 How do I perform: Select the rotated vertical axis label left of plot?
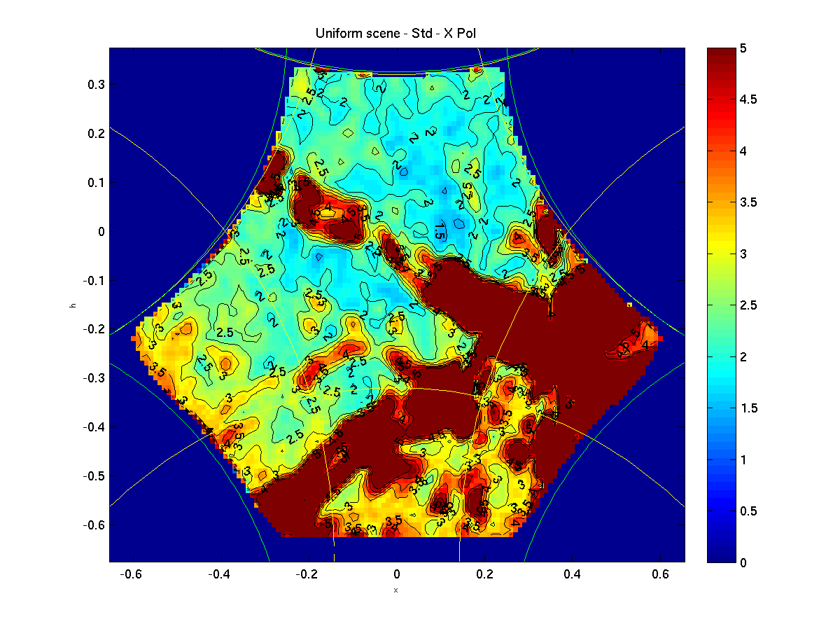click(x=71, y=305)
